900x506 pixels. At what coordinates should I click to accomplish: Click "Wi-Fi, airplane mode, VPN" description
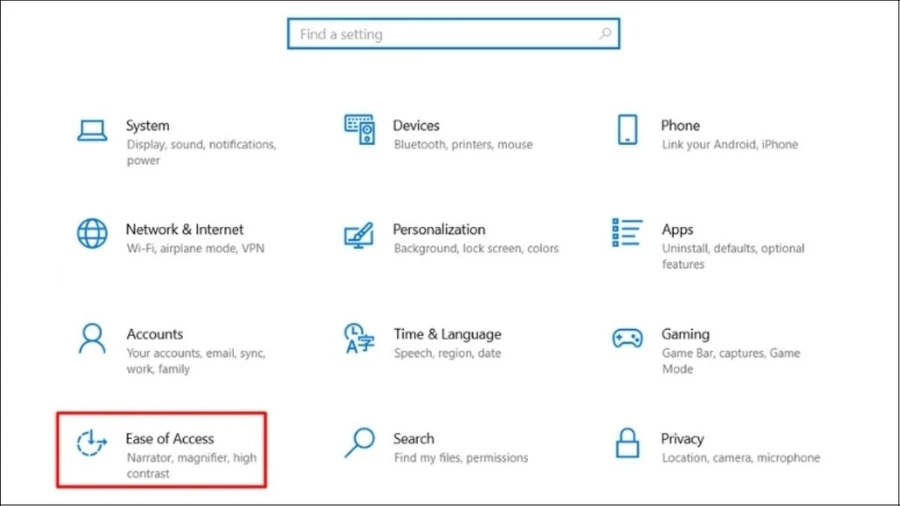tap(195, 248)
